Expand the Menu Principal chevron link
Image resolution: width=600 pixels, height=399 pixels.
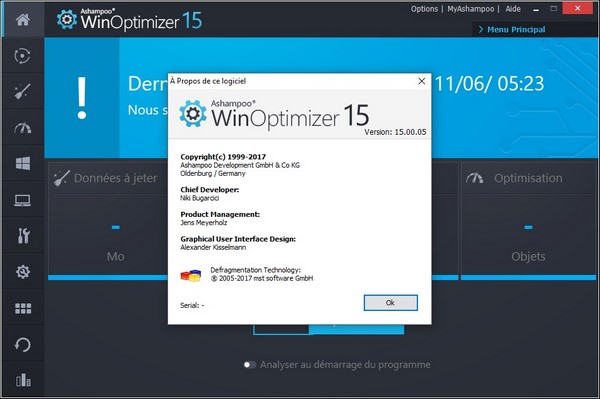pos(512,29)
